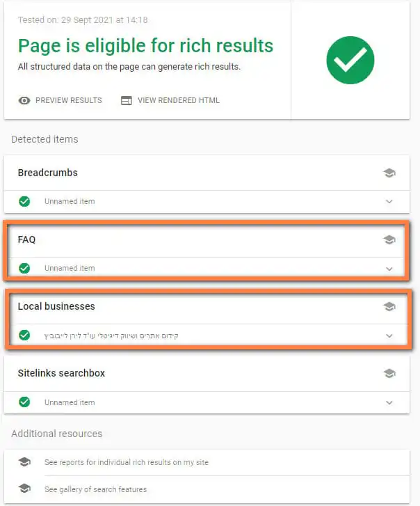The width and height of the screenshot is (420, 506).
Task: Open reports for individual rich results link
Action: (x=126, y=462)
